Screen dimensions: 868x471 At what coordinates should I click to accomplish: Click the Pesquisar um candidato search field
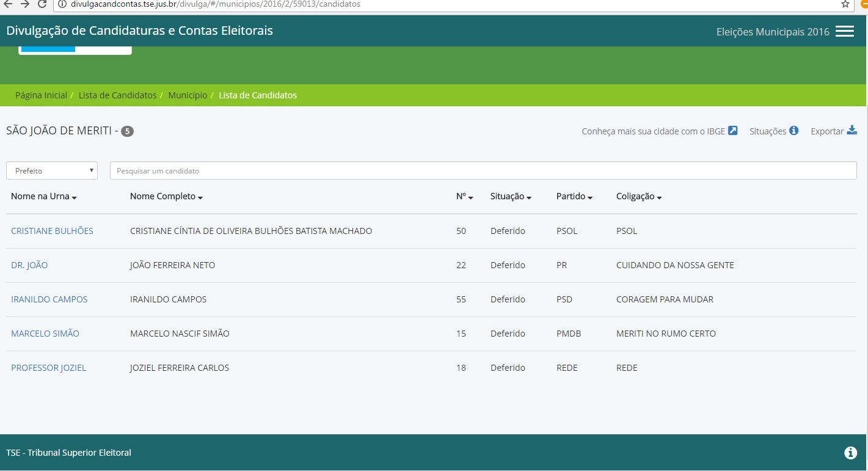click(x=483, y=170)
